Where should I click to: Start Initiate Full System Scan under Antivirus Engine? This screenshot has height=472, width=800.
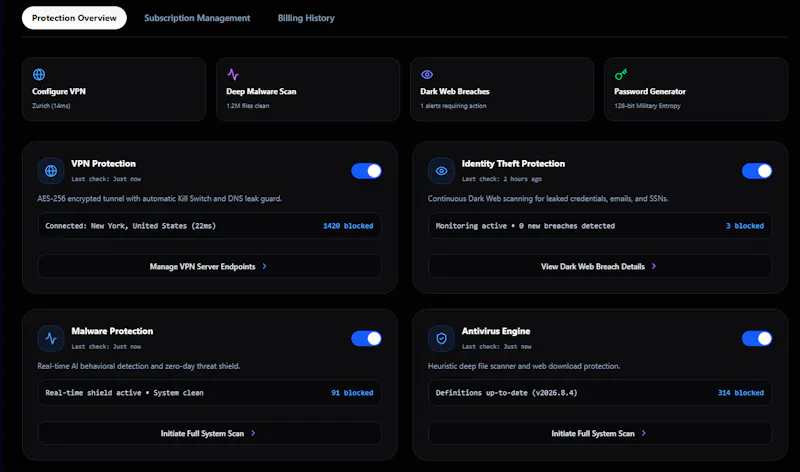point(599,433)
